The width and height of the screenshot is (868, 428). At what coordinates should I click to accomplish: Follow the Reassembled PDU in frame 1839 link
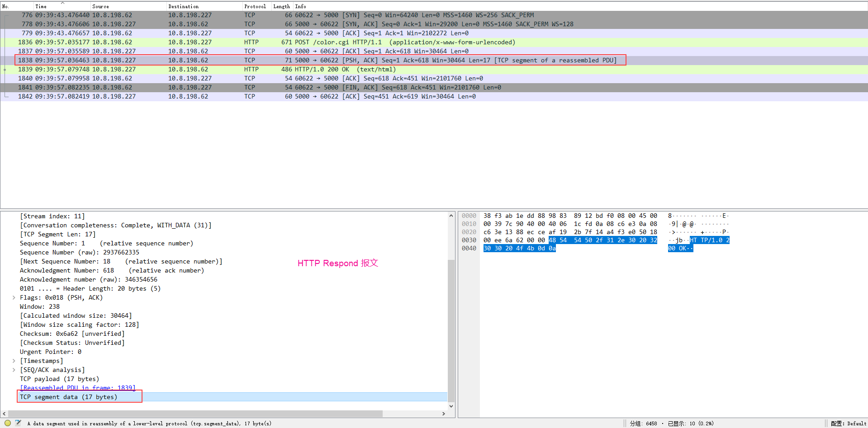pos(77,388)
